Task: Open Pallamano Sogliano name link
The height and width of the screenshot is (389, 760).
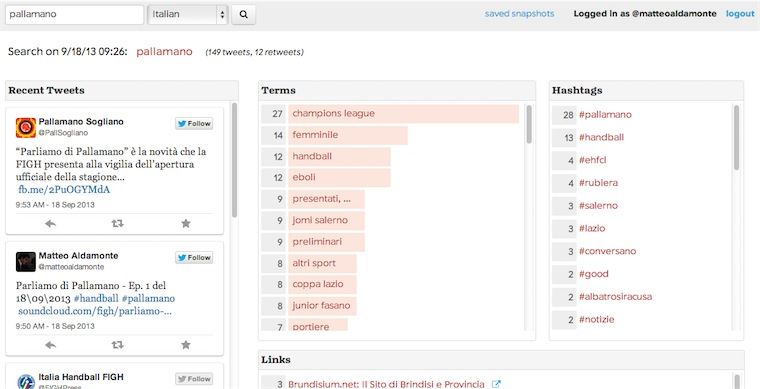Action: [81, 122]
